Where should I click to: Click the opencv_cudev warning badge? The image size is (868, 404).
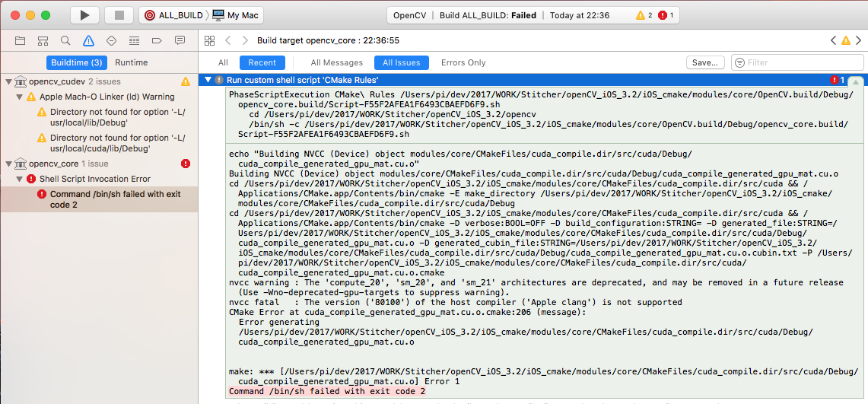pos(186,82)
